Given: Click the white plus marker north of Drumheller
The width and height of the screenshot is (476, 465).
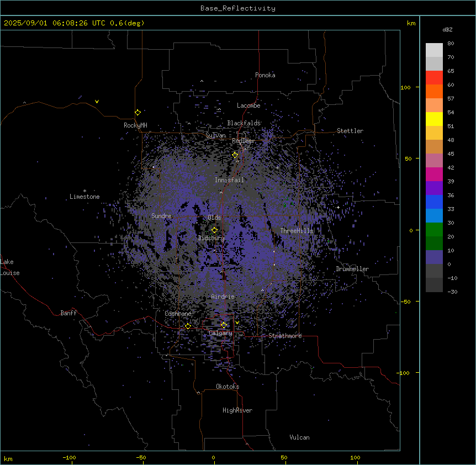Looking at the screenshot, I should (x=338, y=207).
